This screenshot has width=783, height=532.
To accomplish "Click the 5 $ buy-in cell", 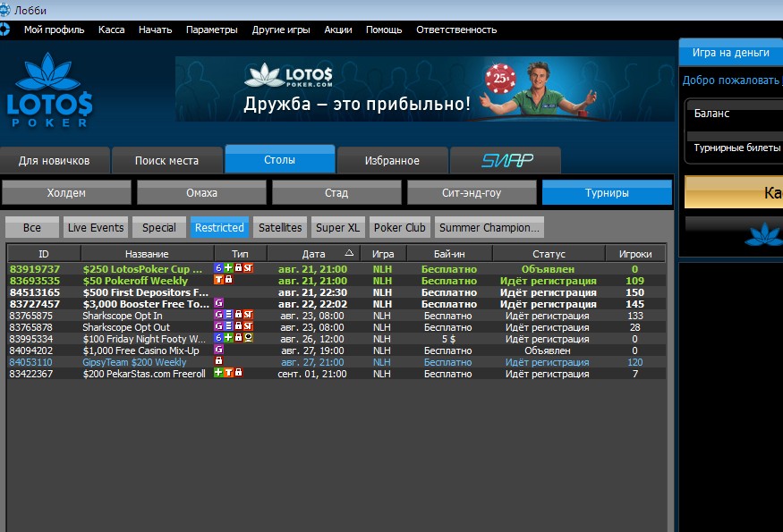I will point(448,339).
